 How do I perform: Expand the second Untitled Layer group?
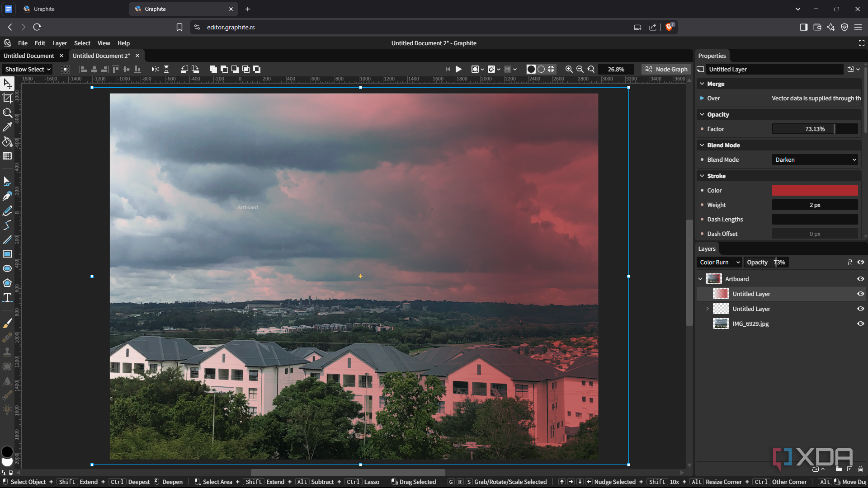pos(708,309)
